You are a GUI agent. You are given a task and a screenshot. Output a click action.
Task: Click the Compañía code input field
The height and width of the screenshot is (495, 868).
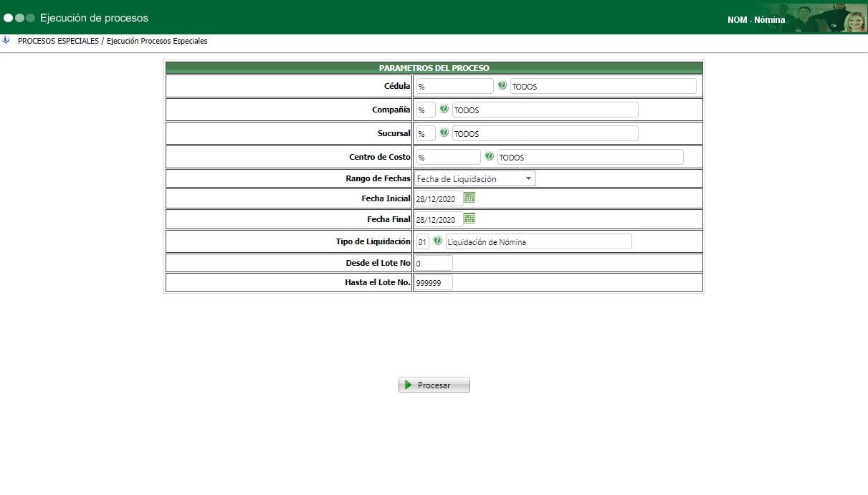pos(426,110)
